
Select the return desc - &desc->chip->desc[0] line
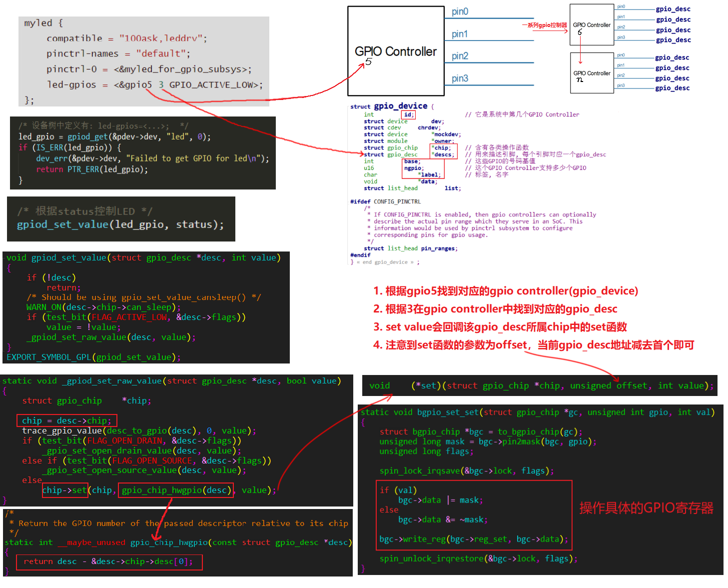(x=108, y=561)
